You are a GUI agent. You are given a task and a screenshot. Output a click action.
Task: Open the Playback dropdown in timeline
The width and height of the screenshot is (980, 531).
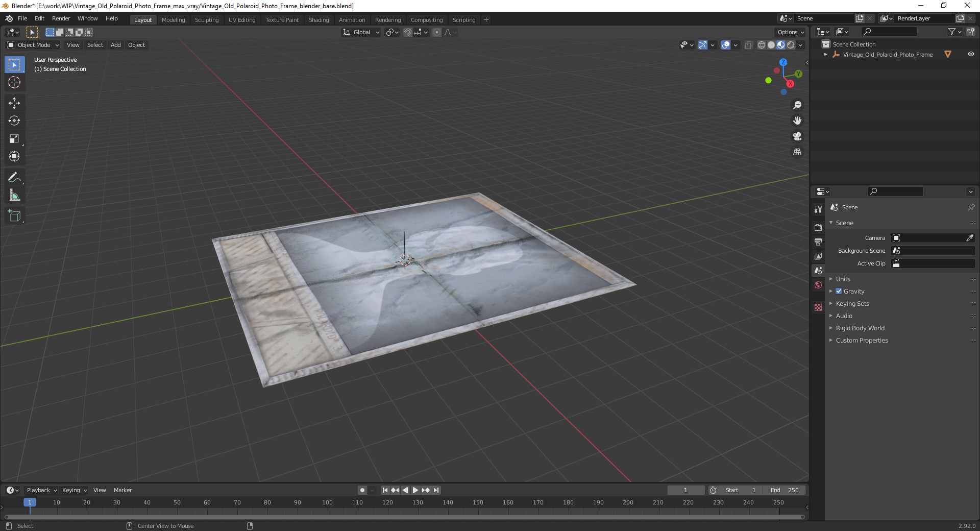point(41,490)
